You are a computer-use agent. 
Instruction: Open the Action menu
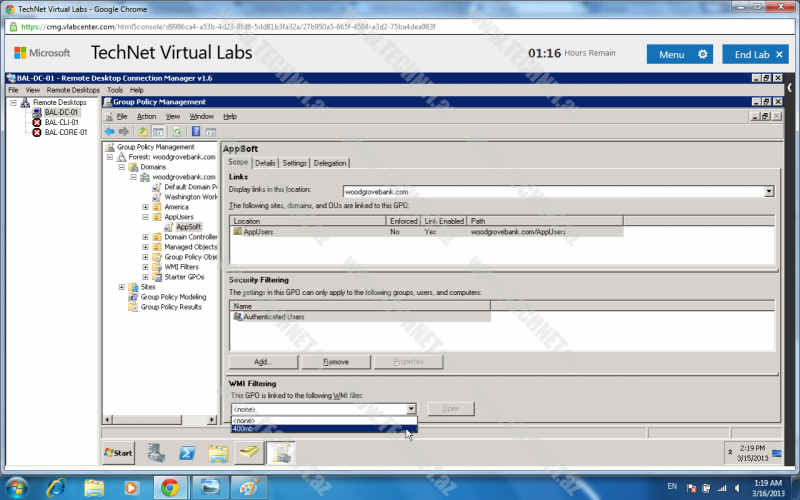click(146, 116)
